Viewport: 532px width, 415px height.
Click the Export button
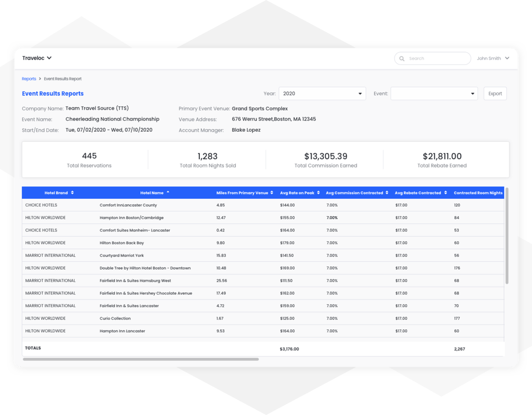(495, 94)
